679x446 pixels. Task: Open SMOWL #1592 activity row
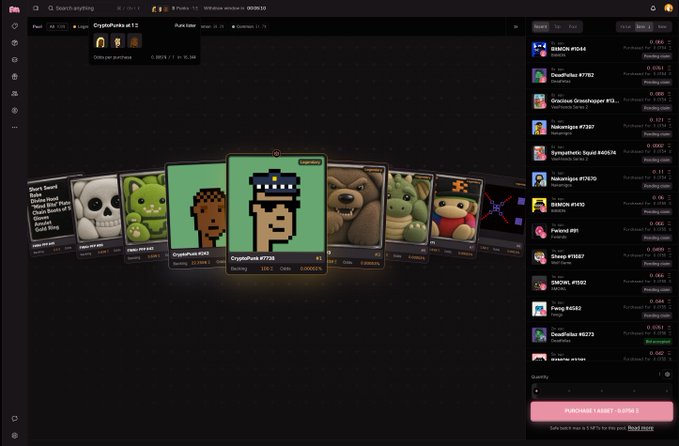[x=601, y=283]
